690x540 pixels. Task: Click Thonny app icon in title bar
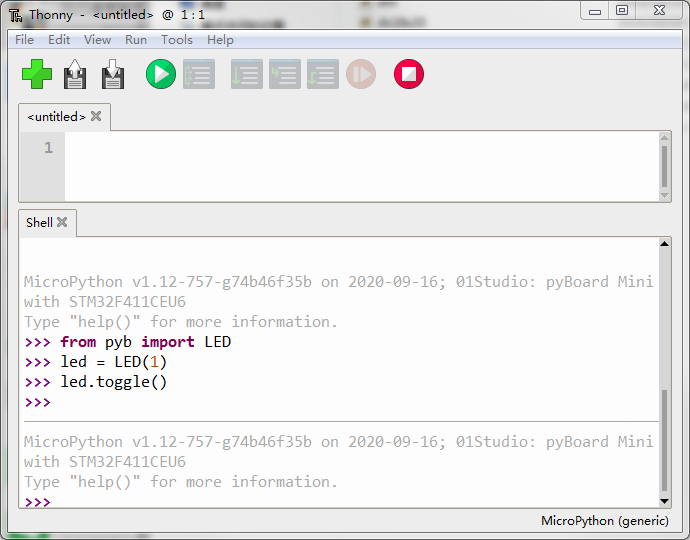[15, 15]
